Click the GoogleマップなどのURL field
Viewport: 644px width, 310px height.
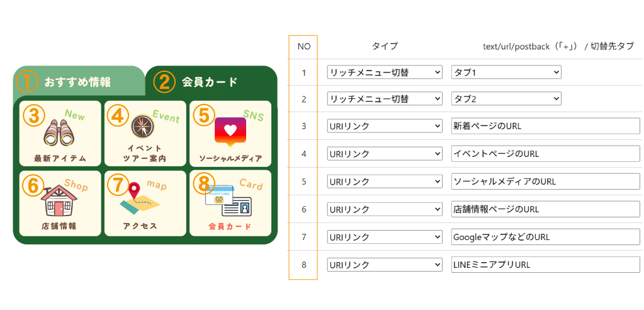click(x=545, y=237)
